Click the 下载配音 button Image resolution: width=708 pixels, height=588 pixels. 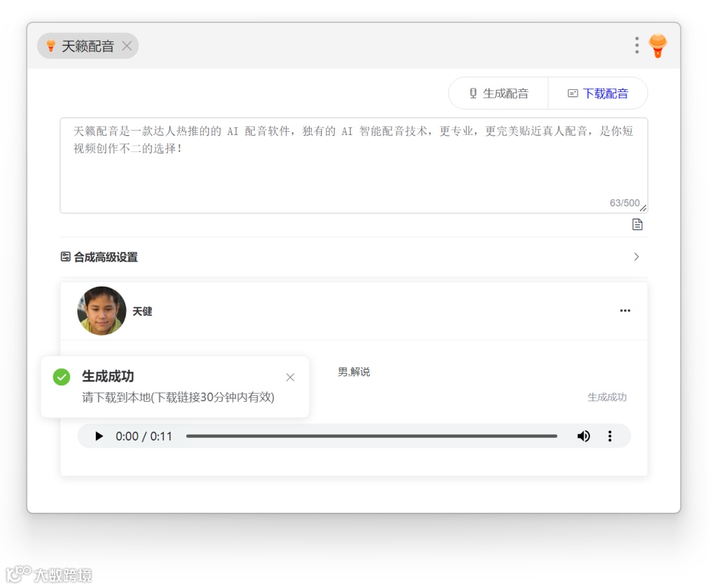(598, 94)
